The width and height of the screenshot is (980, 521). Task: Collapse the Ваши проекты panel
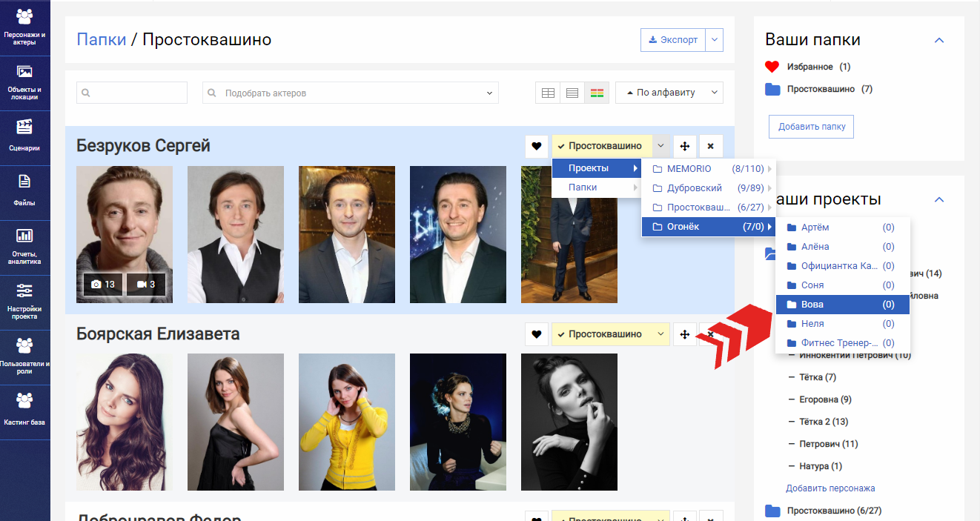[x=939, y=199]
